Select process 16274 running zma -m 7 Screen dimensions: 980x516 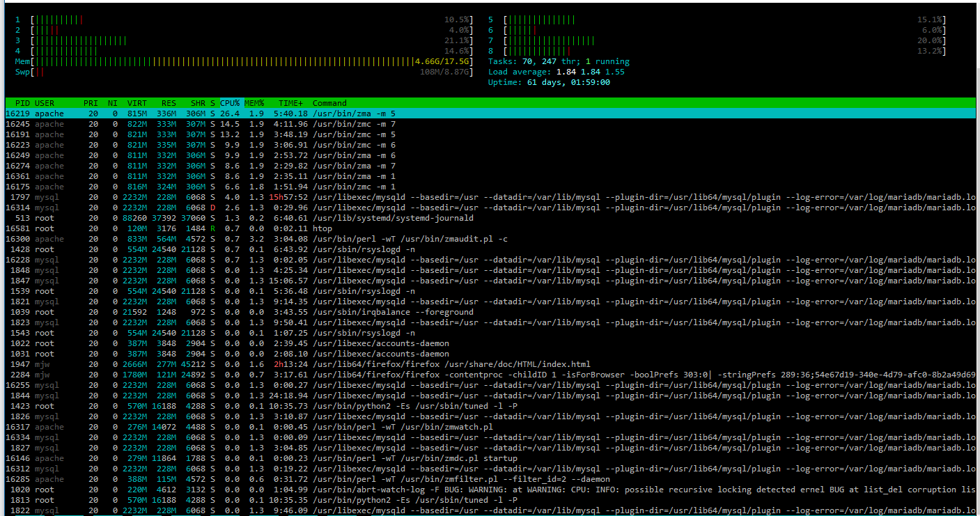pos(490,166)
